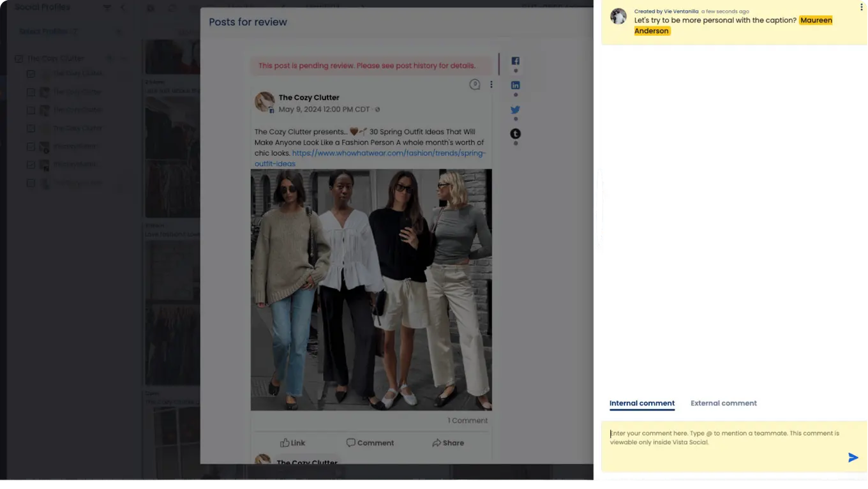Click the Comment button under the post
Viewport: 868px width, 489px height.
click(x=370, y=443)
